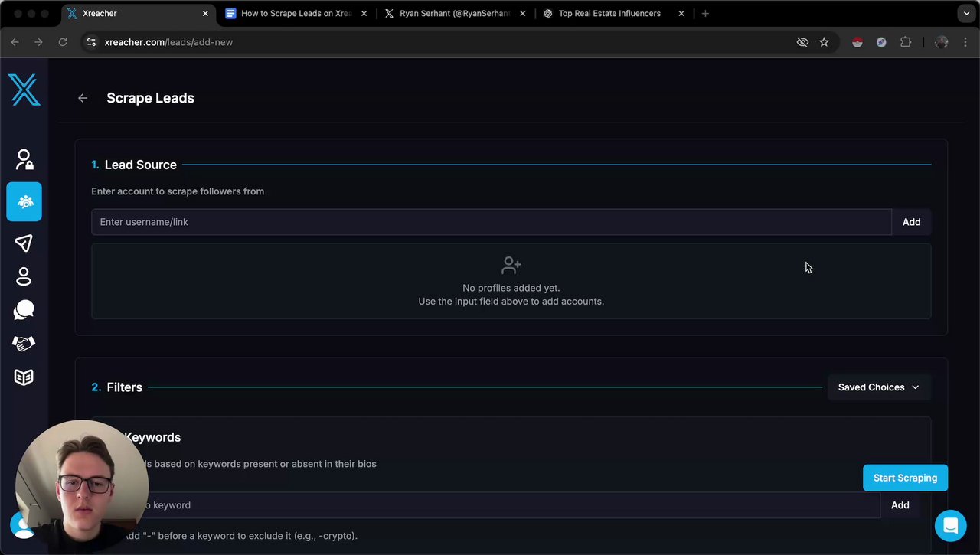Click the Scrape Leads page heading
Image resolution: width=980 pixels, height=555 pixels.
[150, 98]
